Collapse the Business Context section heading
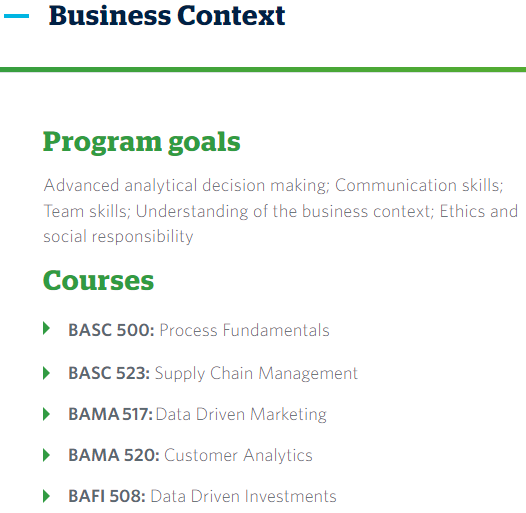The image size is (526, 513). 167,16
